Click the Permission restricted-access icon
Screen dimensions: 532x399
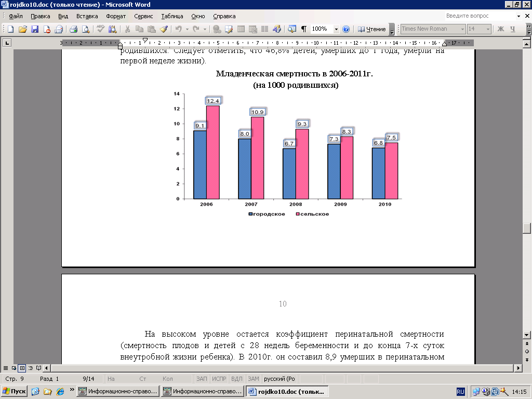tap(46, 29)
